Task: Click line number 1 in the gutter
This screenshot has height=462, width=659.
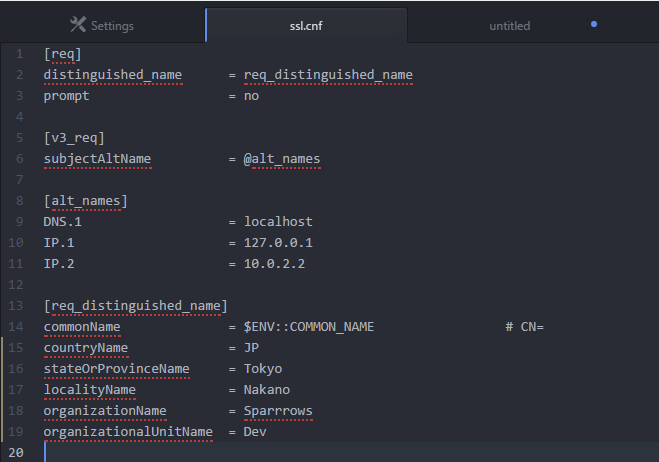Action: pos(19,53)
